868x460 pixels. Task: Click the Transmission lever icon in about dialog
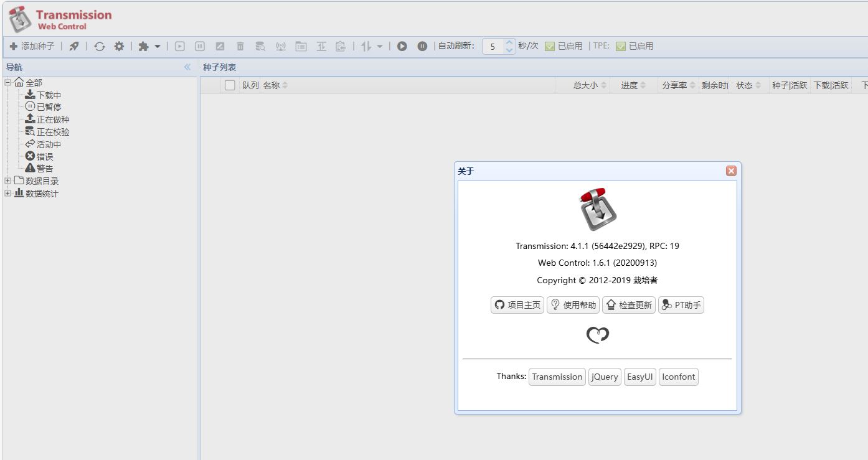[597, 210]
